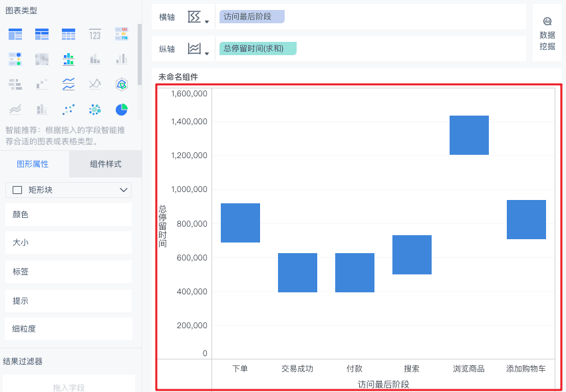The height and width of the screenshot is (392, 566).
Task: Choose the gray range area chart
Action: [15, 109]
